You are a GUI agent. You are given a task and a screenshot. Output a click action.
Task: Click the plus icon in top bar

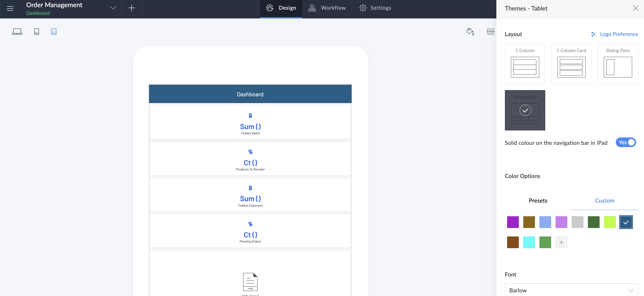click(131, 8)
